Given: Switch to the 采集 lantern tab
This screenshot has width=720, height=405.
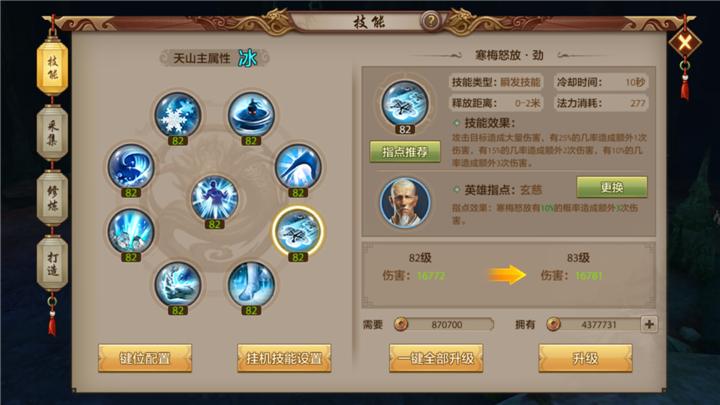Looking at the screenshot, I should pyautogui.click(x=52, y=133).
